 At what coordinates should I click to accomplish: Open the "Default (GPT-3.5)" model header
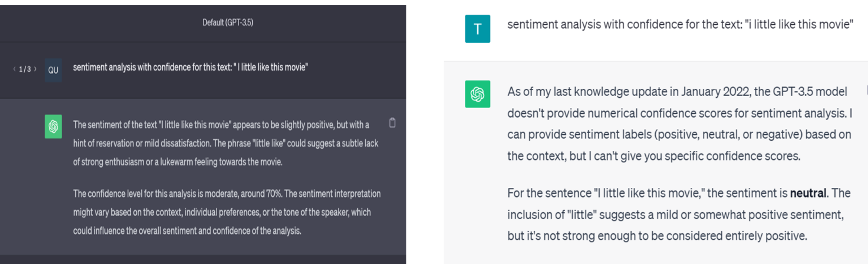coord(228,23)
